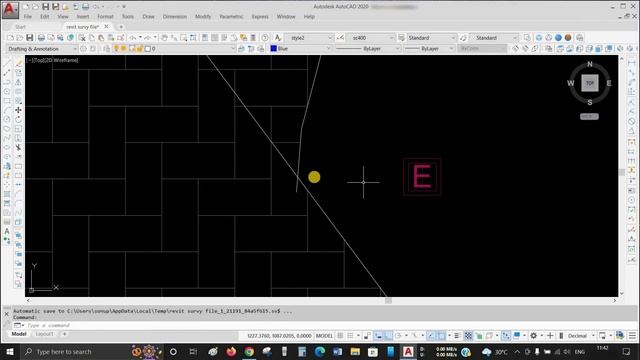640x360 pixels.
Task: Toggle object snap in the status bar
Action: point(441,336)
